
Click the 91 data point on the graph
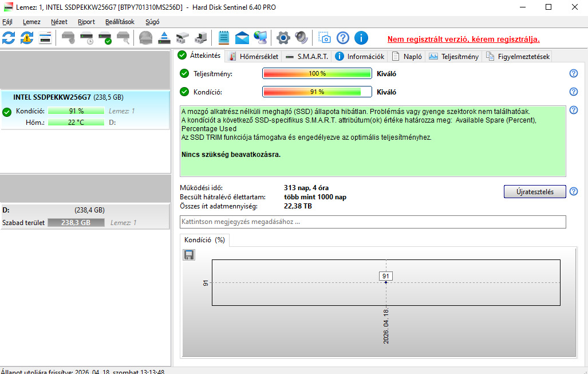[386, 282]
